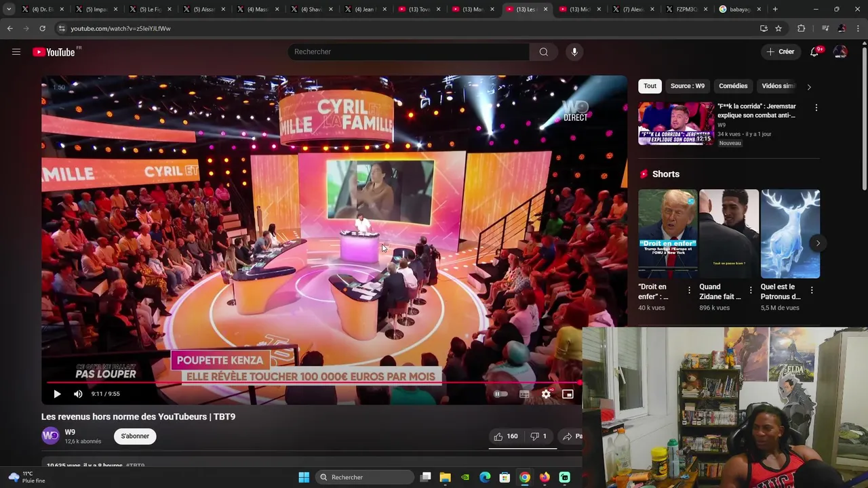Open Task View on the taskbar
The height and width of the screenshot is (488, 868).
pyautogui.click(x=426, y=477)
